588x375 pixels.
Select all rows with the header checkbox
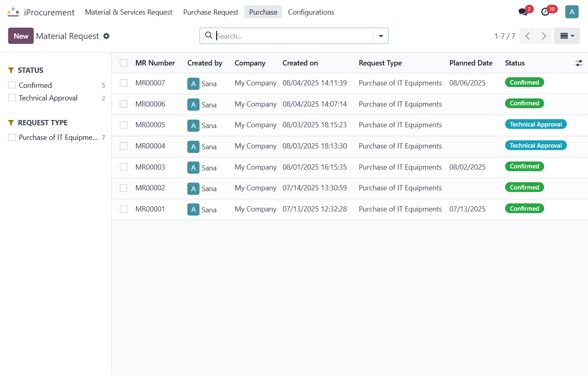(x=124, y=63)
